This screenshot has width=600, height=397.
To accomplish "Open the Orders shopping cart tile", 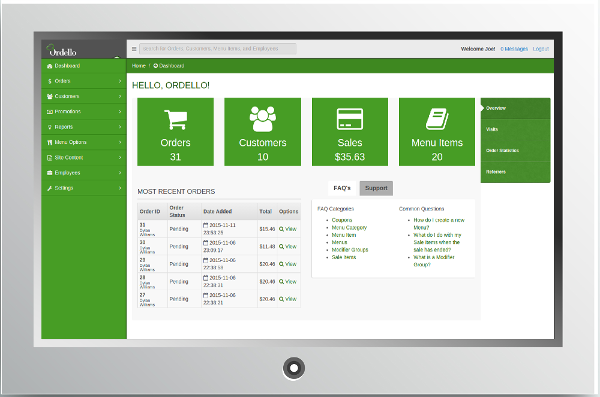I will pyautogui.click(x=175, y=132).
